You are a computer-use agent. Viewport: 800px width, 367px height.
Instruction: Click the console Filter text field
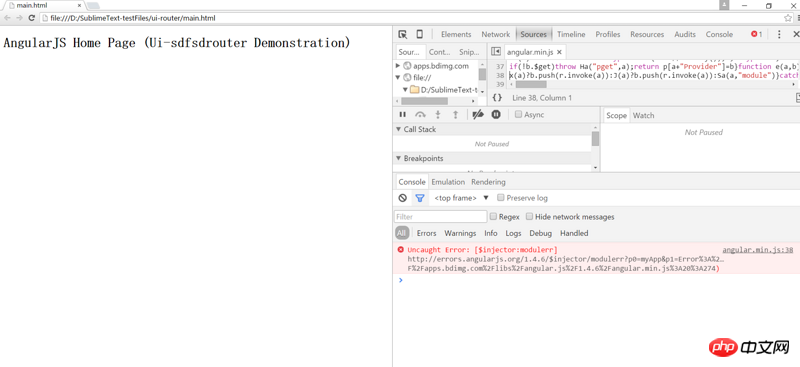click(x=441, y=216)
